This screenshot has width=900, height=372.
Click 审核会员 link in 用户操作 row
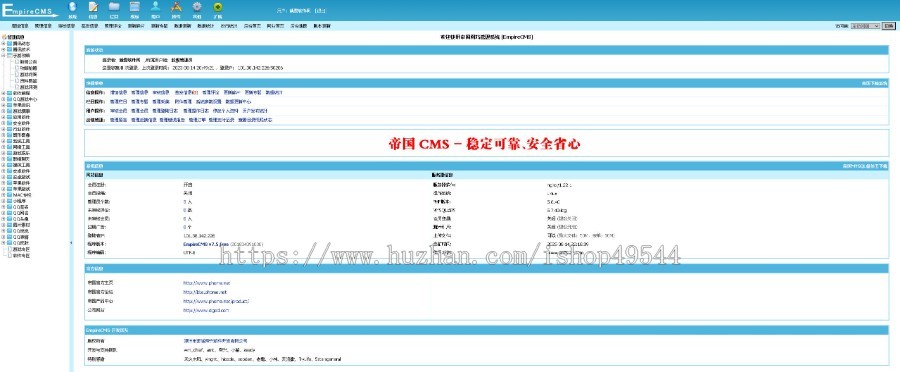[x=119, y=110]
